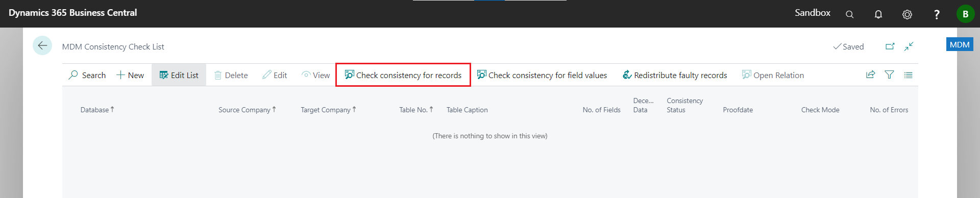Open the share icon in the toolbar

[870, 75]
